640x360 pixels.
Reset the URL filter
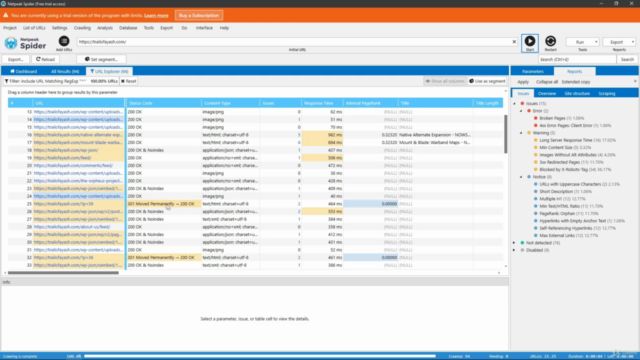click(x=129, y=81)
